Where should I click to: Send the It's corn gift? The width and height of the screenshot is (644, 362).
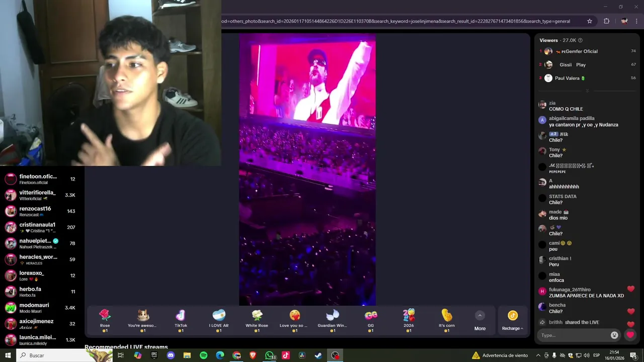point(447,320)
